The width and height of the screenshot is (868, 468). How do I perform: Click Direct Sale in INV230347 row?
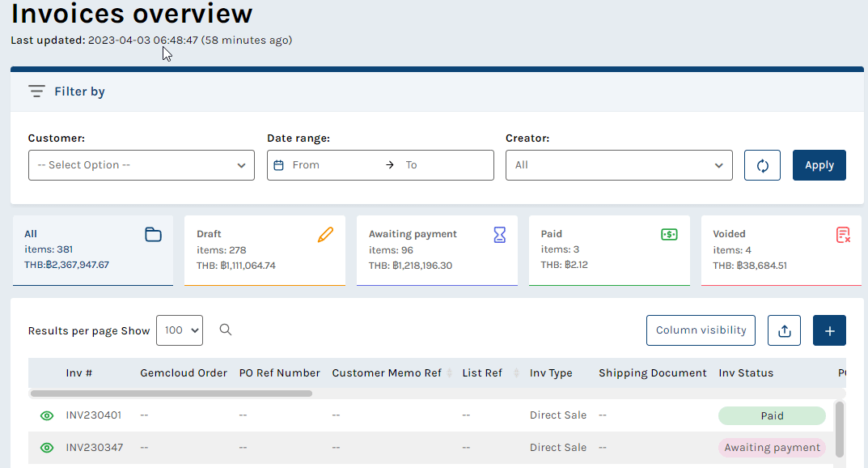coord(558,448)
